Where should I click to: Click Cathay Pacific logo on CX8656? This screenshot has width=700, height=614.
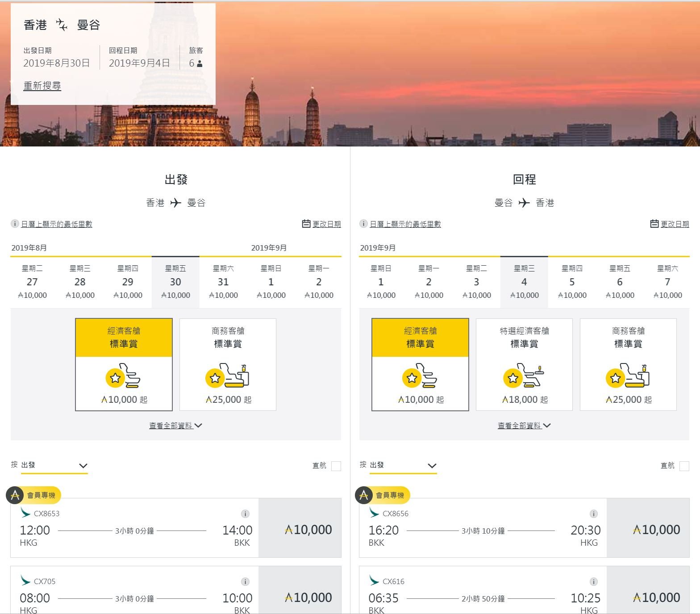pos(374,513)
